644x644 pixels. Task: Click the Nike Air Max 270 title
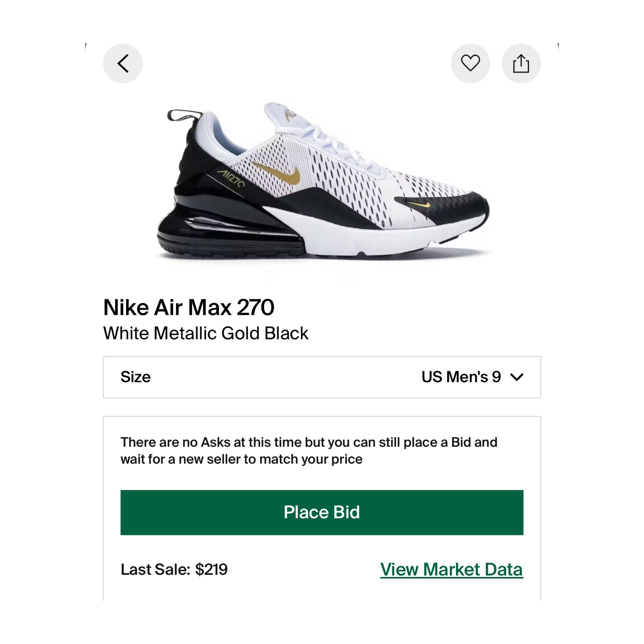pyautogui.click(x=189, y=307)
